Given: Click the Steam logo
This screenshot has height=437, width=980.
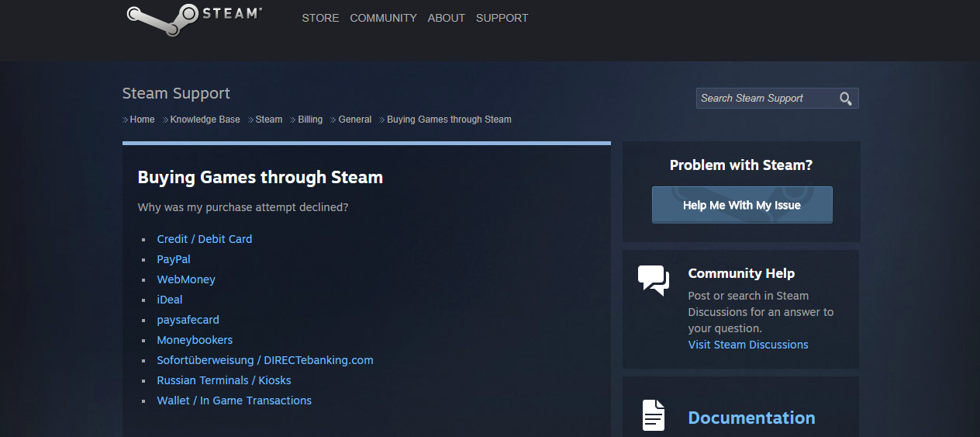Looking at the screenshot, I should click(195, 19).
